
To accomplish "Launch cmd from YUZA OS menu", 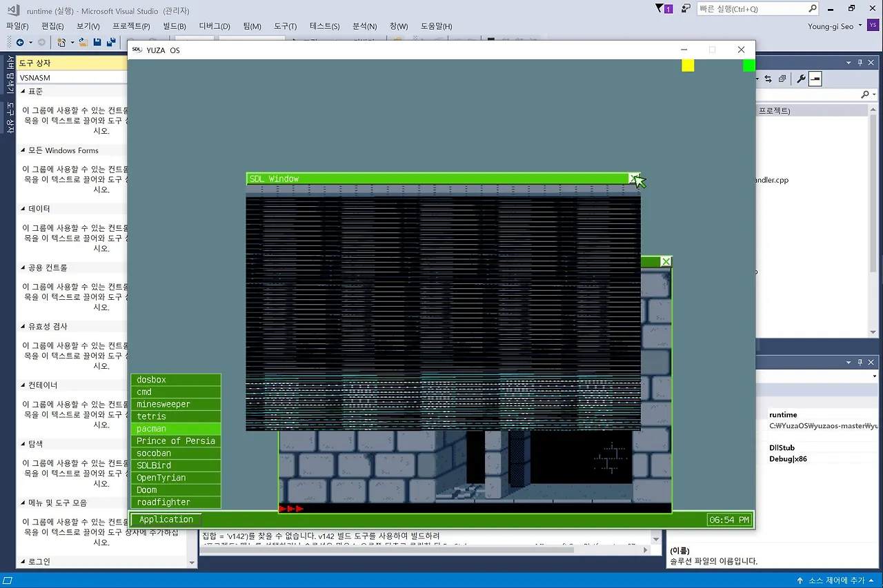I will pos(176,392).
